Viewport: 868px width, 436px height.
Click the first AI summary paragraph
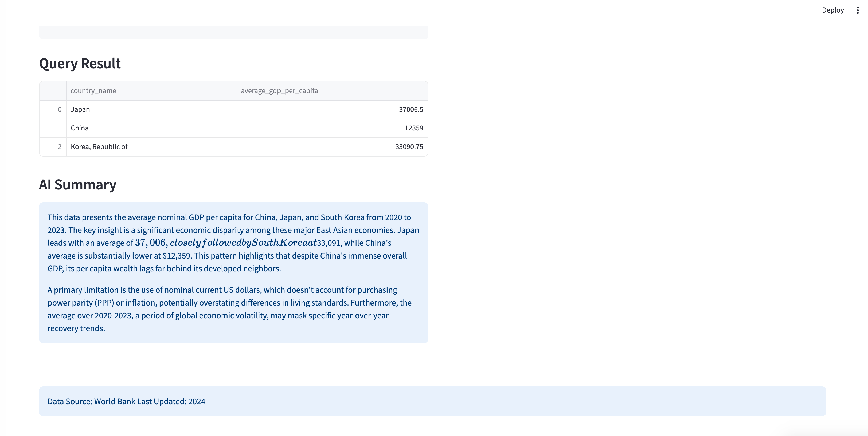point(233,243)
